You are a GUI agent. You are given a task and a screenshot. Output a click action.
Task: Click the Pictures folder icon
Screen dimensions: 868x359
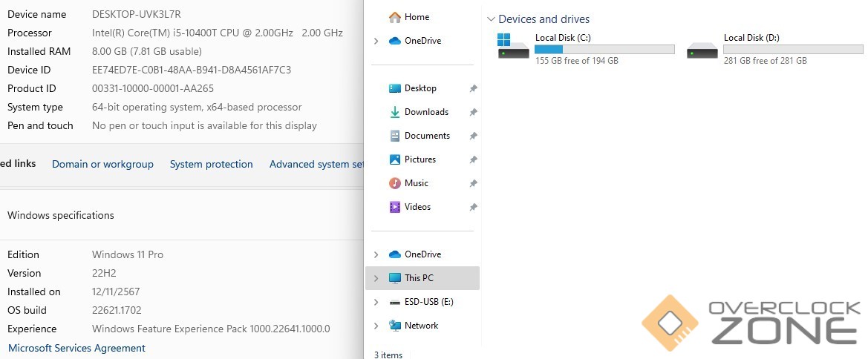pos(395,159)
